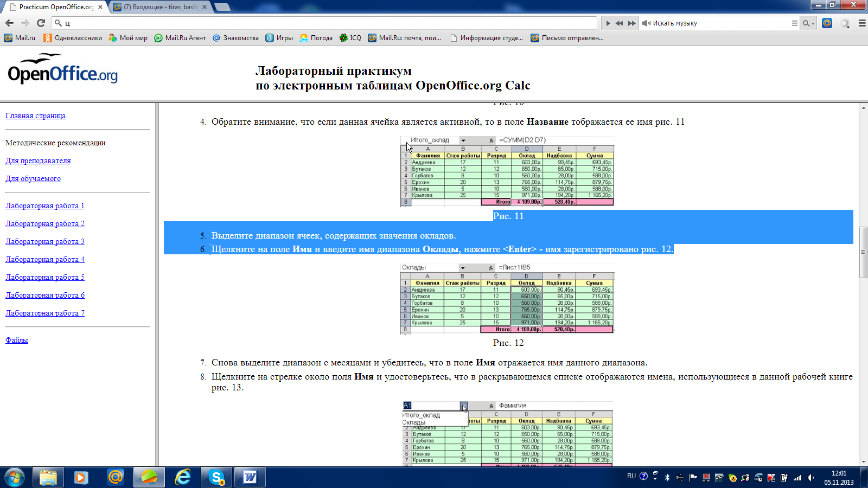
Task: Click the USB safely-remove tray icon
Action: [x=680, y=478]
